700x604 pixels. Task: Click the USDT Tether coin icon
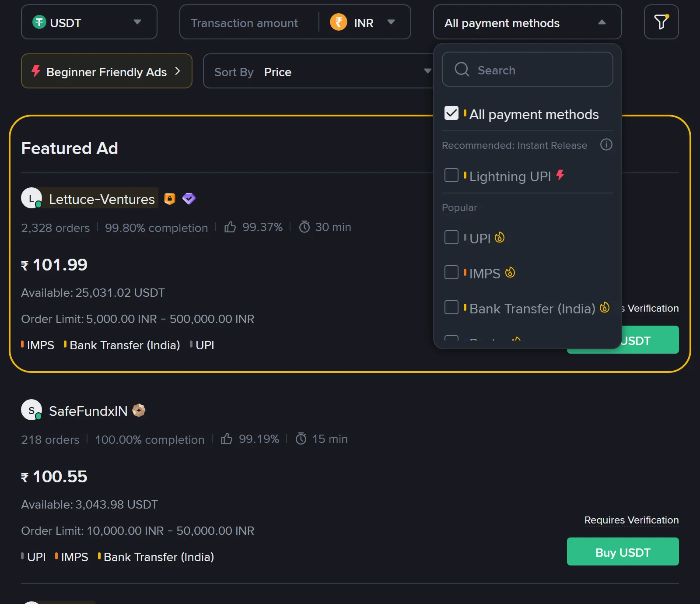[39, 22]
